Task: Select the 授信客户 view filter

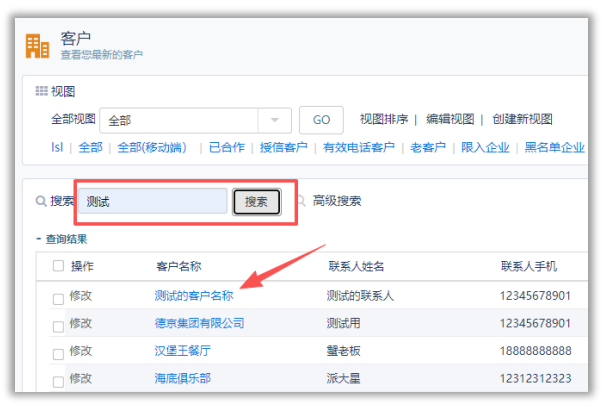Action: 283,147
